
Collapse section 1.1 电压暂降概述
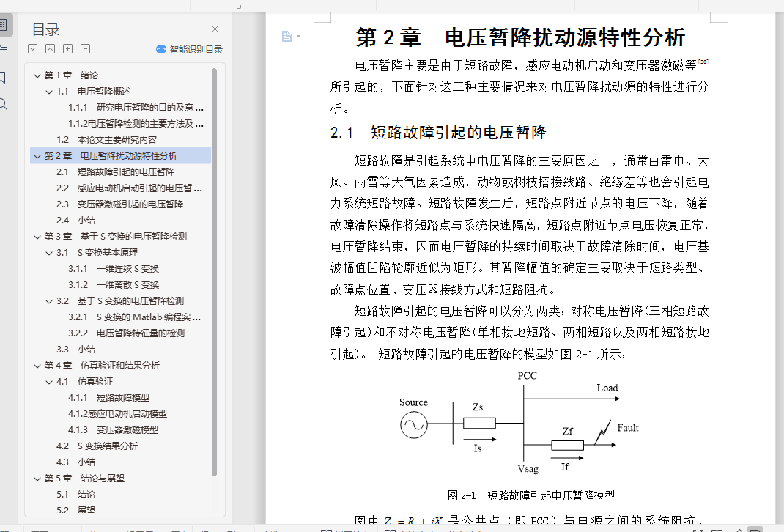[49, 92]
